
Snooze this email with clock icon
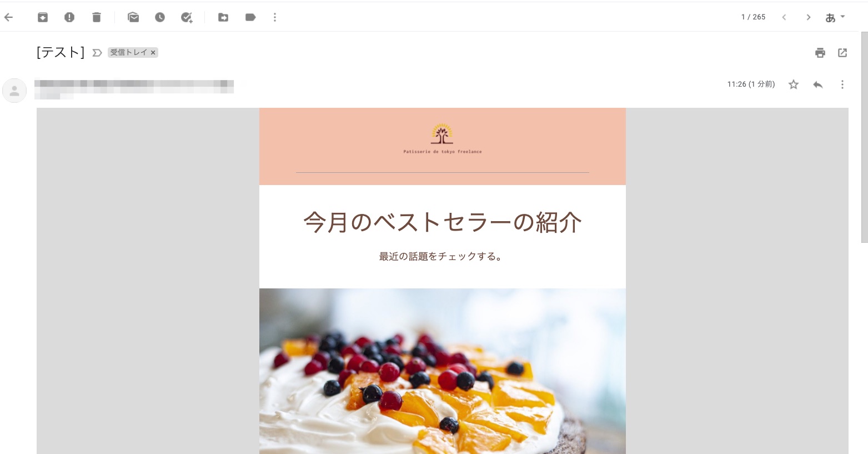click(160, 17)
